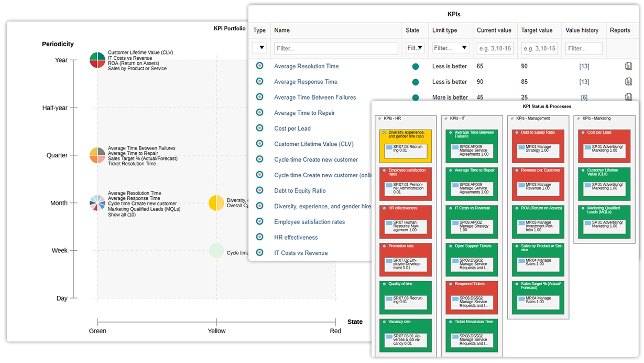Click the process icon in SP.07.03 Recruiting under Diversity card
This screenshot has width=644, height=363.
click(389, 148)
